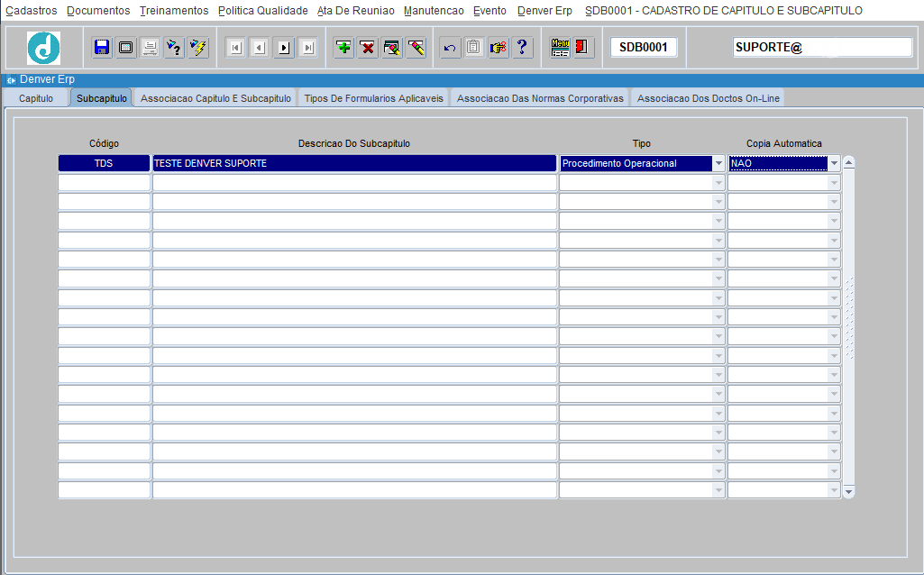Click the Código column header
This screenshot has height=575, width=924.
click(x=104, y=144)
